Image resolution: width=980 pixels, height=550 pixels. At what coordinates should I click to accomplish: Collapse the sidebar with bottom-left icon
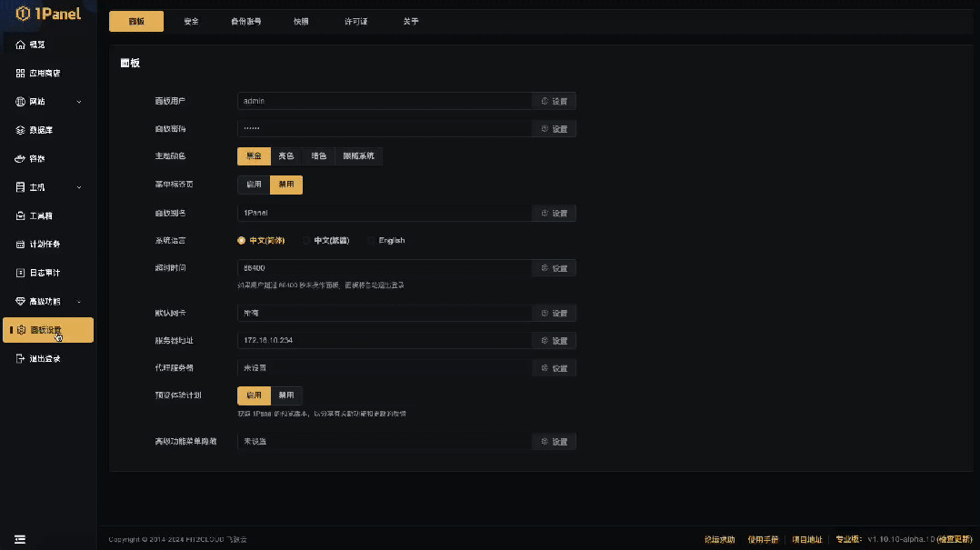(21, 537)
